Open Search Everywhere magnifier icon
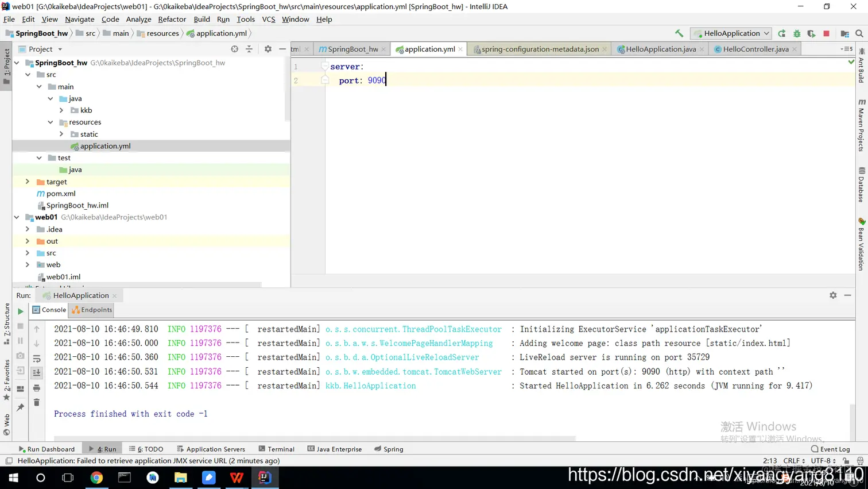The height and width of the screenshot is (489, 868). pyautogui.click(x=859, y=33)
